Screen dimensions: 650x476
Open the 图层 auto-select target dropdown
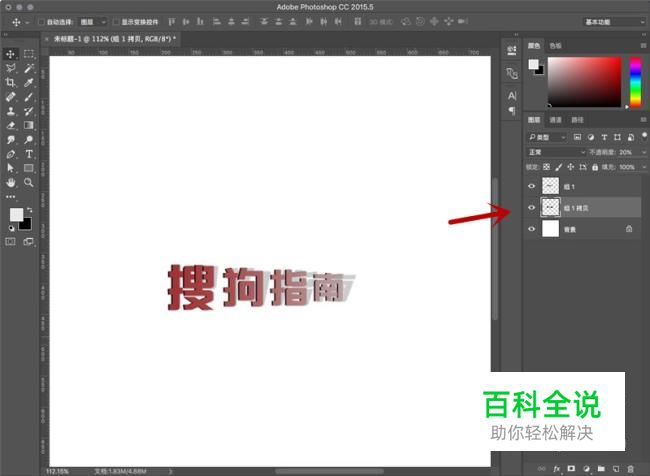coord(93,22)
